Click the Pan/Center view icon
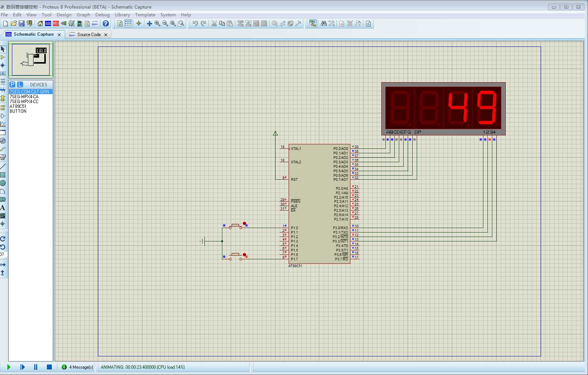Viewport: 588px width, 375px height. click(149, 23)
